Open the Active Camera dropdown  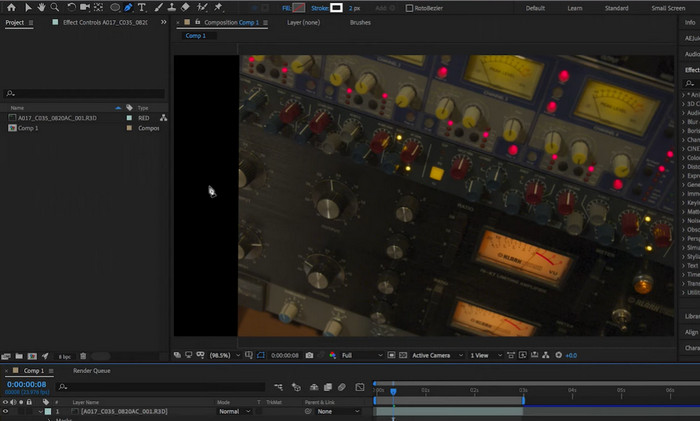tap(437, 355)
